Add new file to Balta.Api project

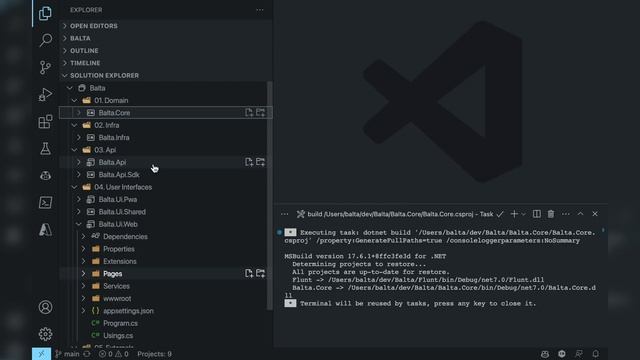click(249, 162)
